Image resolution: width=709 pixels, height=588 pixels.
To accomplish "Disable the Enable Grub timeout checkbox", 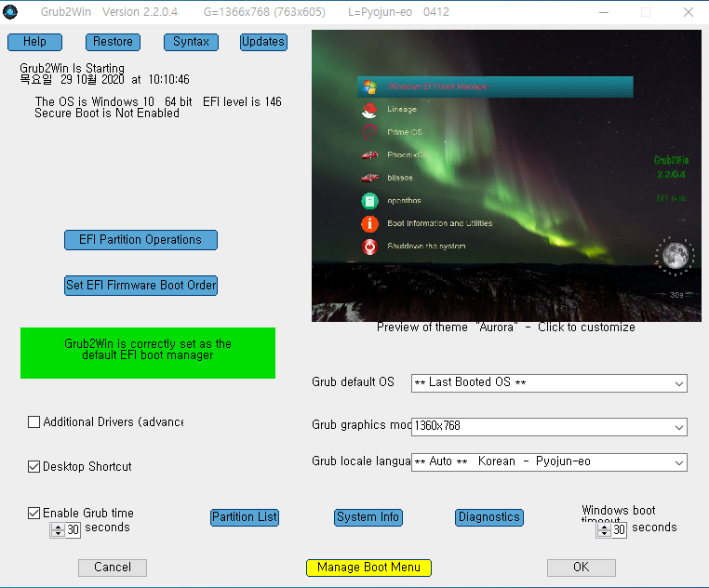I will [x=33, y=513].
